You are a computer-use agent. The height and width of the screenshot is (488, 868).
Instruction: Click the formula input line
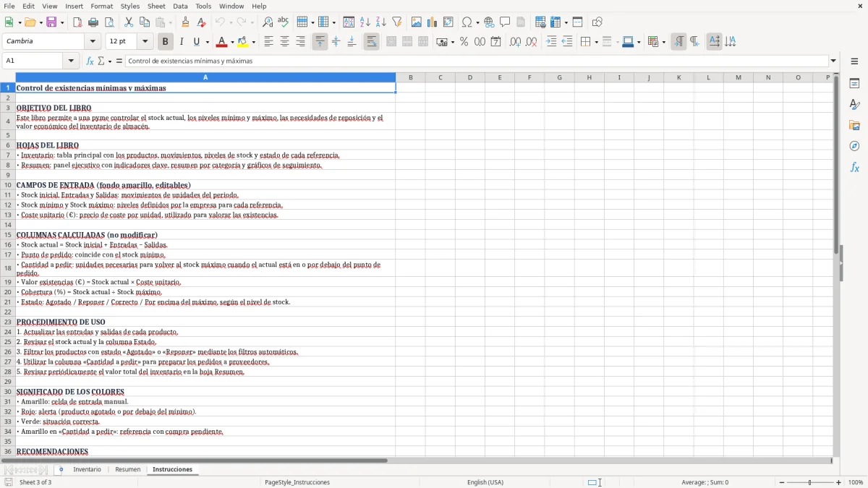477,61
